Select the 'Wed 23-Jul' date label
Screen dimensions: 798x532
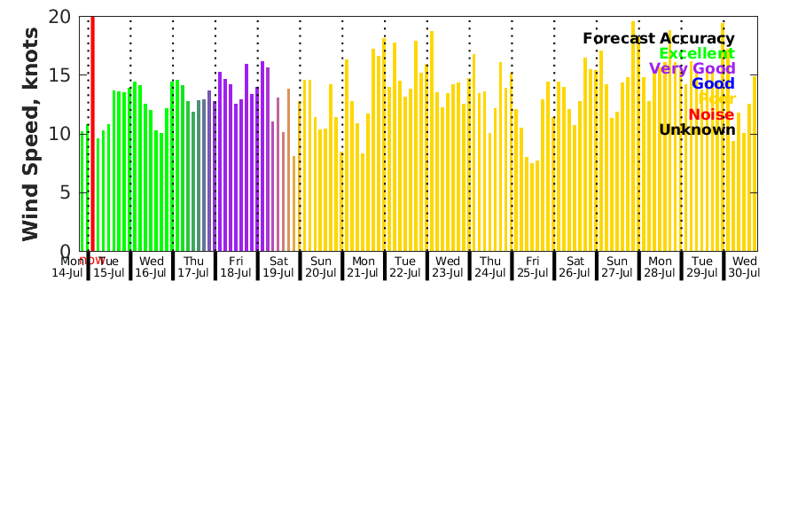click(x=448, y=267)
